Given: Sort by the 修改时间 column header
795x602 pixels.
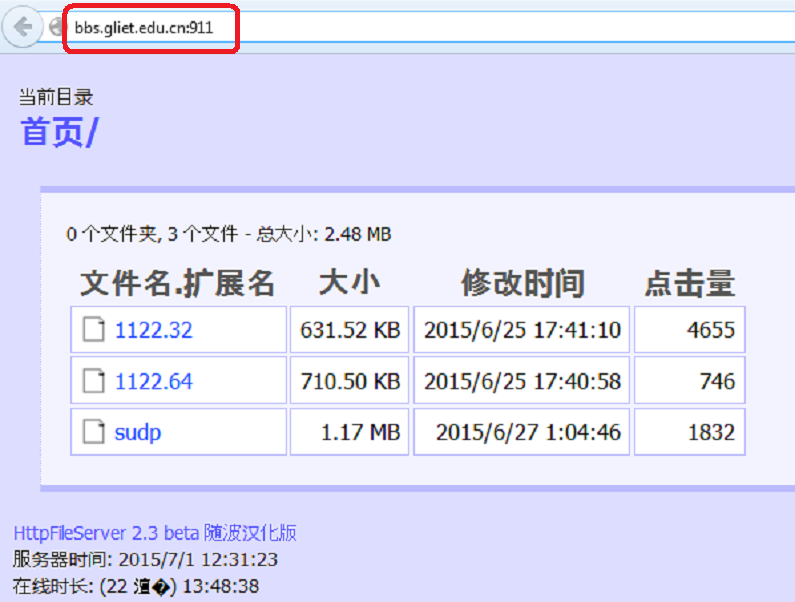Looking at the screenshot, I should 522,283.
